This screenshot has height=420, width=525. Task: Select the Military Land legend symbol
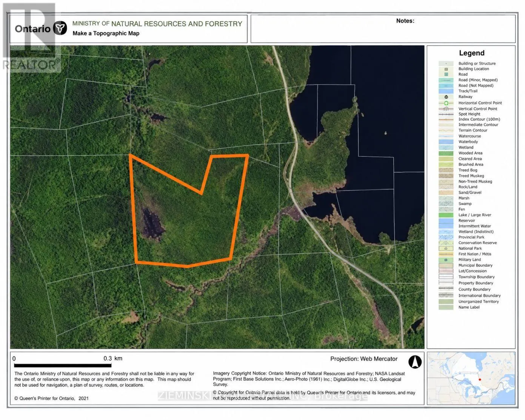point(446,260)
